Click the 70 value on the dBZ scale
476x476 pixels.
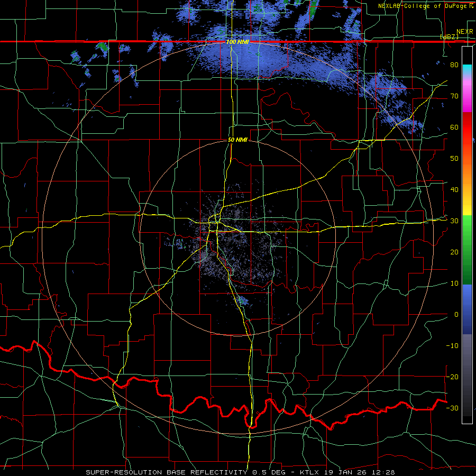pos(454,96)
